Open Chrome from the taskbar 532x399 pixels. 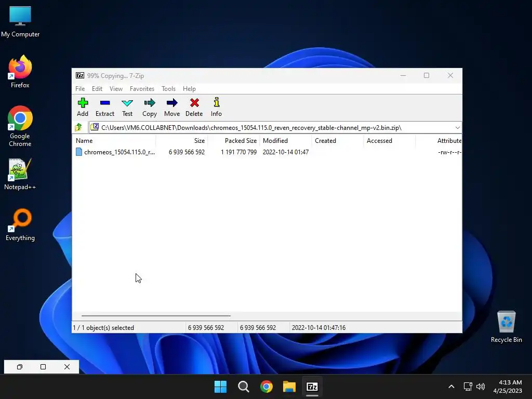click(x=267, y=387)
